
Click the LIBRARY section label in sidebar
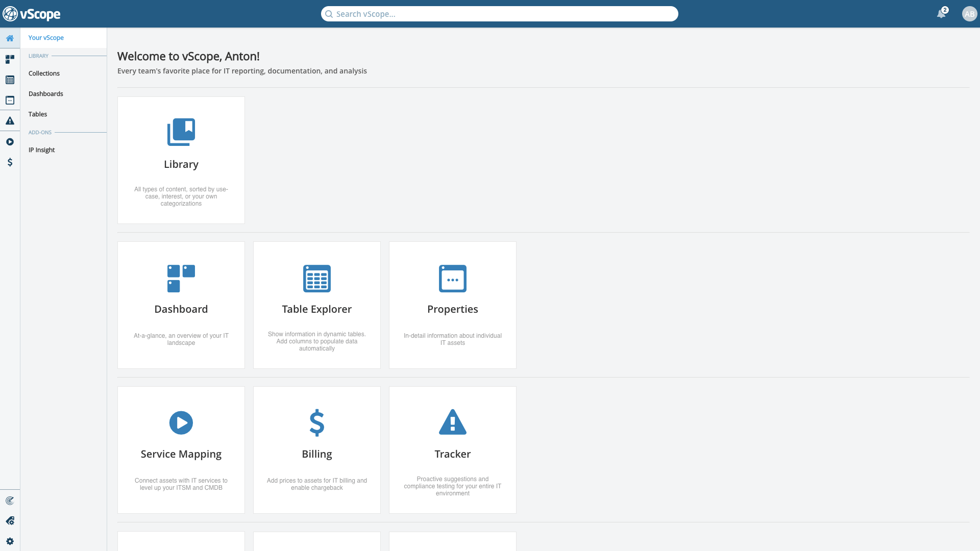pos(38,56)
